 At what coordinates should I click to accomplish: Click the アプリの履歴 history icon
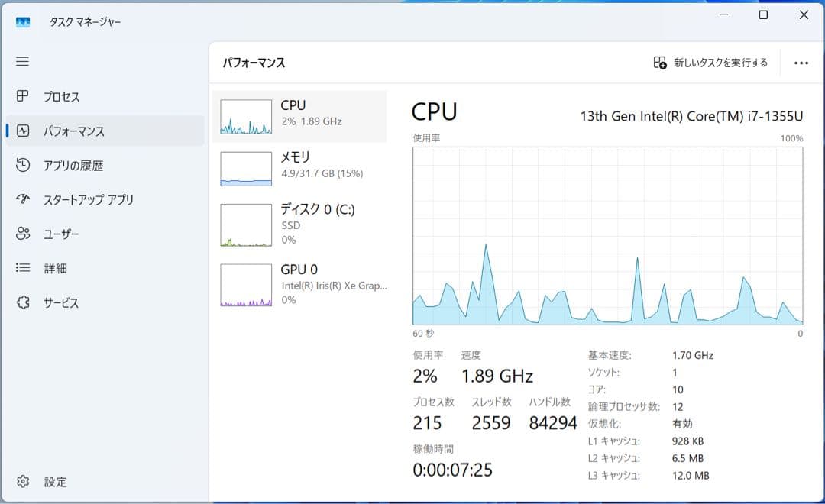click(x=23, y=165)
